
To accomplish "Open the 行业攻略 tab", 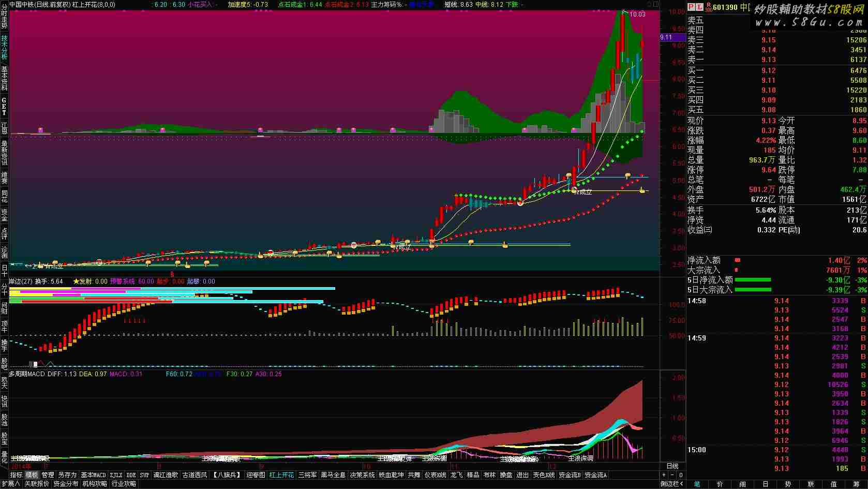I will (124, 484).
